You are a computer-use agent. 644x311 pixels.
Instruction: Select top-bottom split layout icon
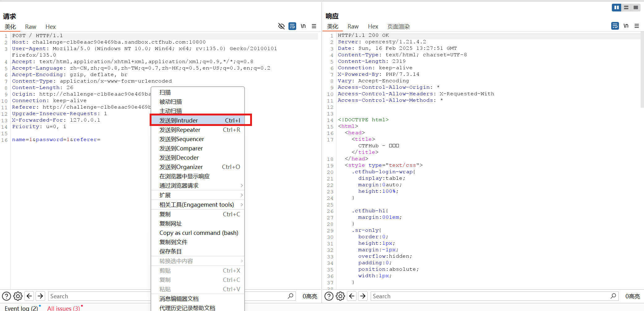click(x=626, y=7)
